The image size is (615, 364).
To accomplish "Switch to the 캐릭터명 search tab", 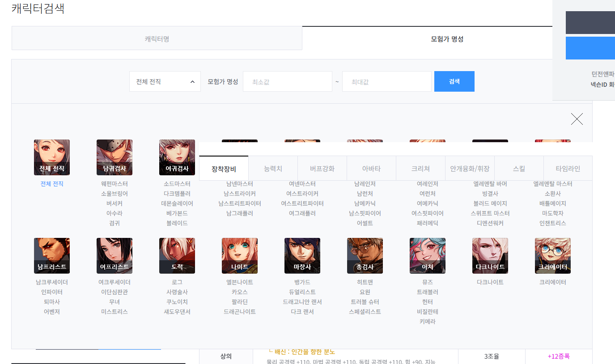I will 157,39.
